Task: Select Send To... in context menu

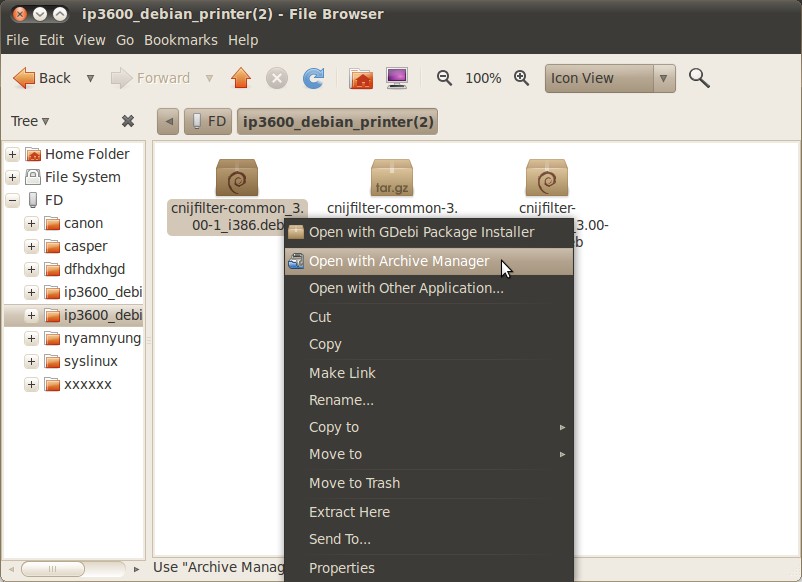Action: [429, 539]
